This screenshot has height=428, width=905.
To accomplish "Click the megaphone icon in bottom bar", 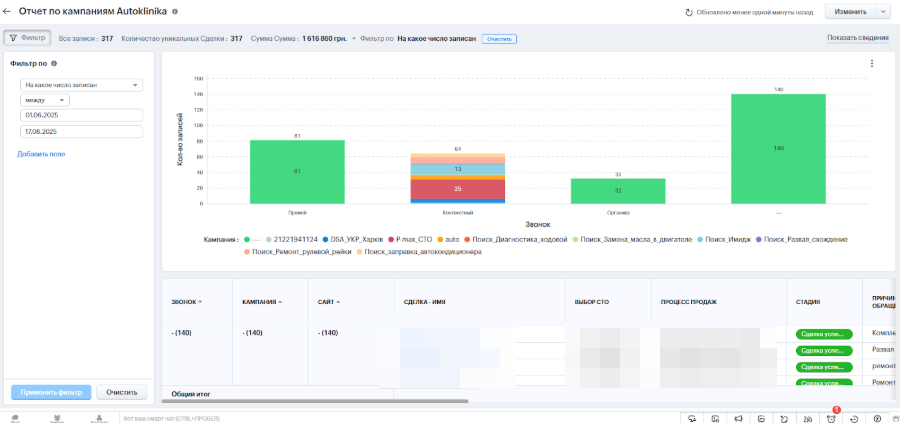I will 737,418.
